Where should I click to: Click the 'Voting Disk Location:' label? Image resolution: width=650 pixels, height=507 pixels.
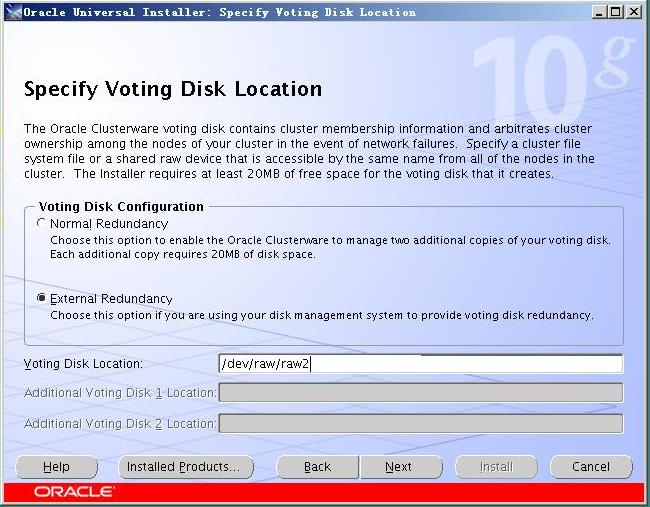tap(83, 364)
